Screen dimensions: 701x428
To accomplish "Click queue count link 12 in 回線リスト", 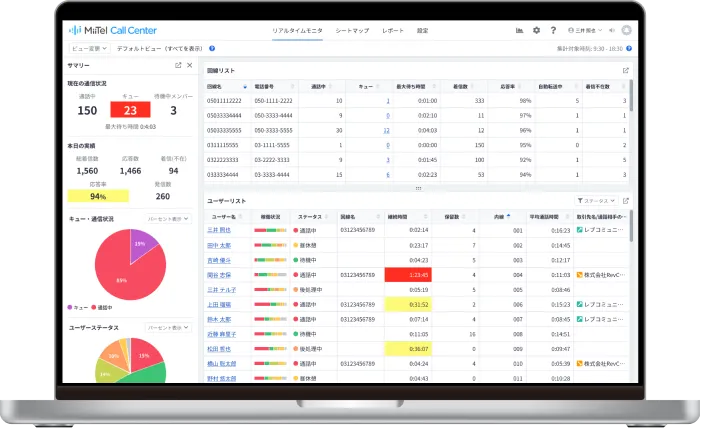I will point(386,130).
